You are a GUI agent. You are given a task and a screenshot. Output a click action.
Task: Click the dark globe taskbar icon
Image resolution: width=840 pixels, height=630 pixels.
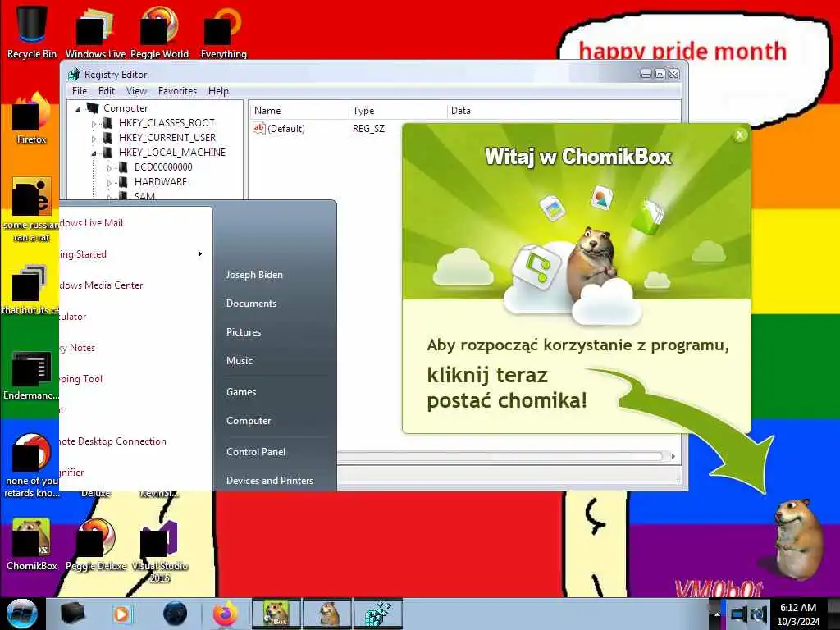click(x=176, y=614)
